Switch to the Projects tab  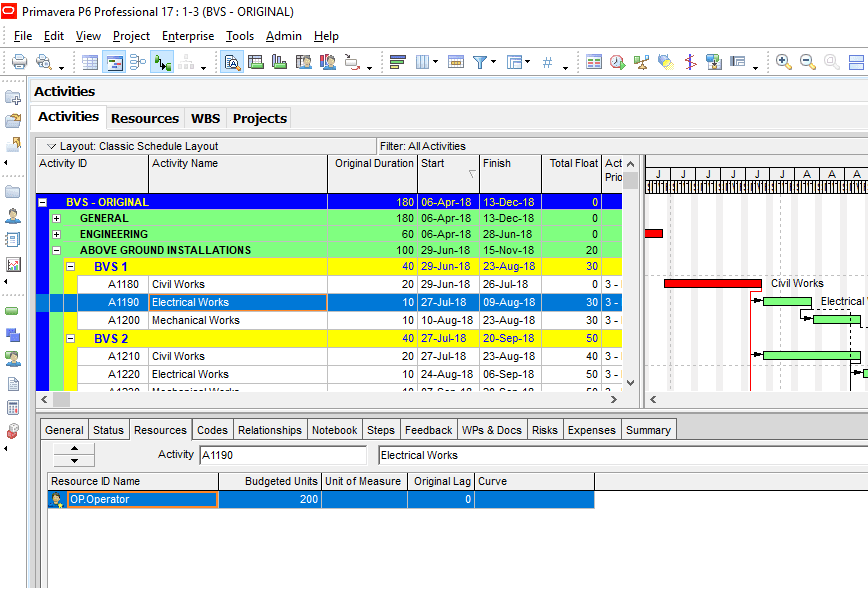tap(260, 118)
